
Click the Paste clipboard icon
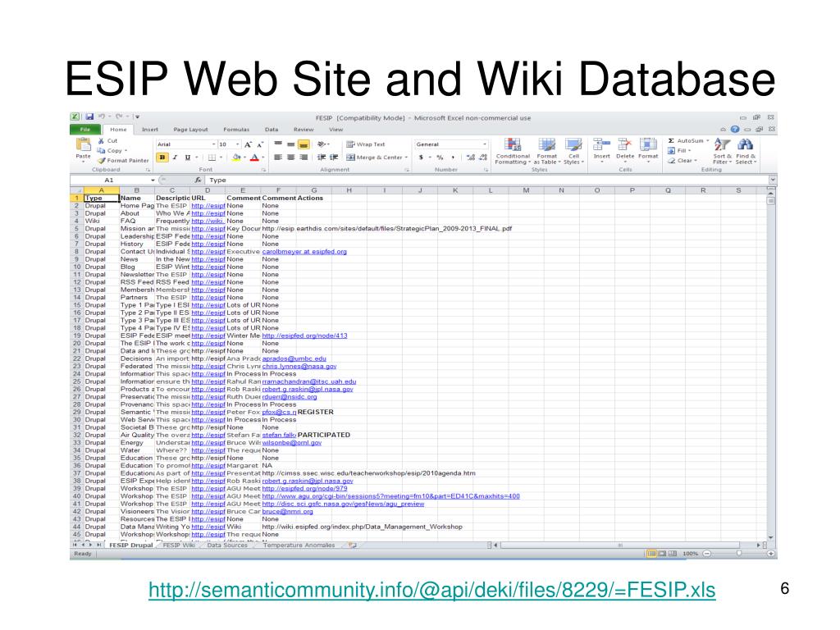[x=83, y=144]
